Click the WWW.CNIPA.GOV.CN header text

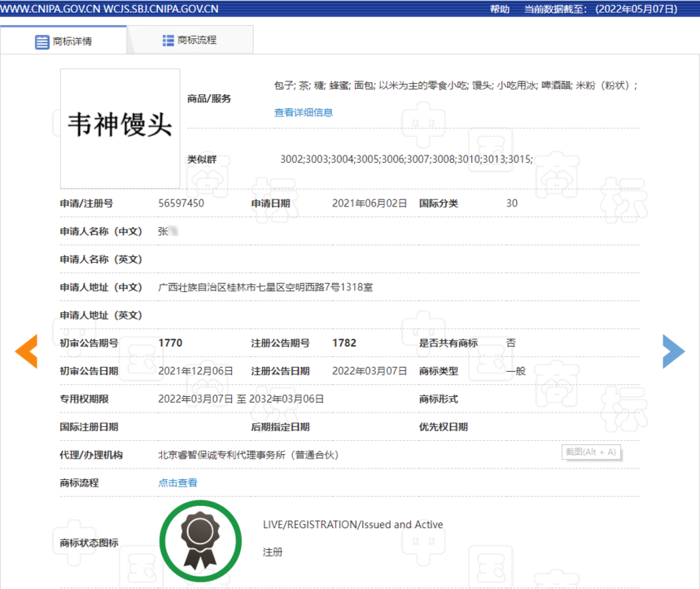[x=50, y=9]
